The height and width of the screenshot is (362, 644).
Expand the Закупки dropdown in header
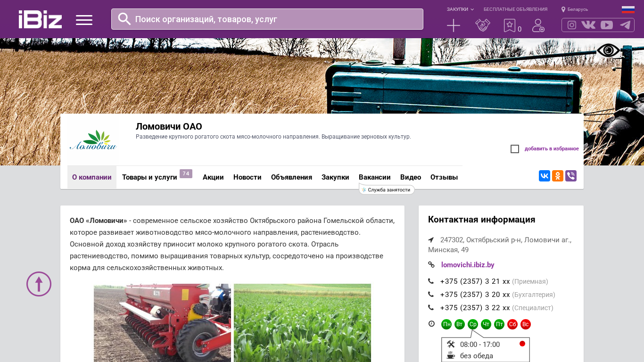(460, 9)
